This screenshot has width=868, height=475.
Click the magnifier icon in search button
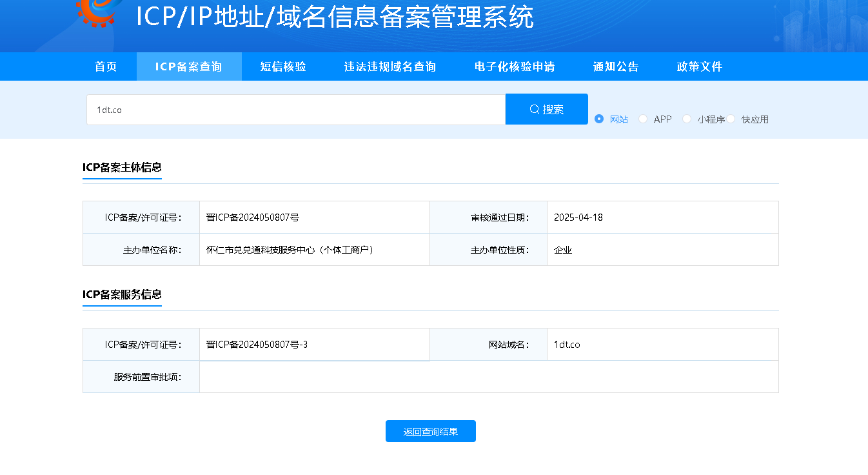(x=534, y=110)
